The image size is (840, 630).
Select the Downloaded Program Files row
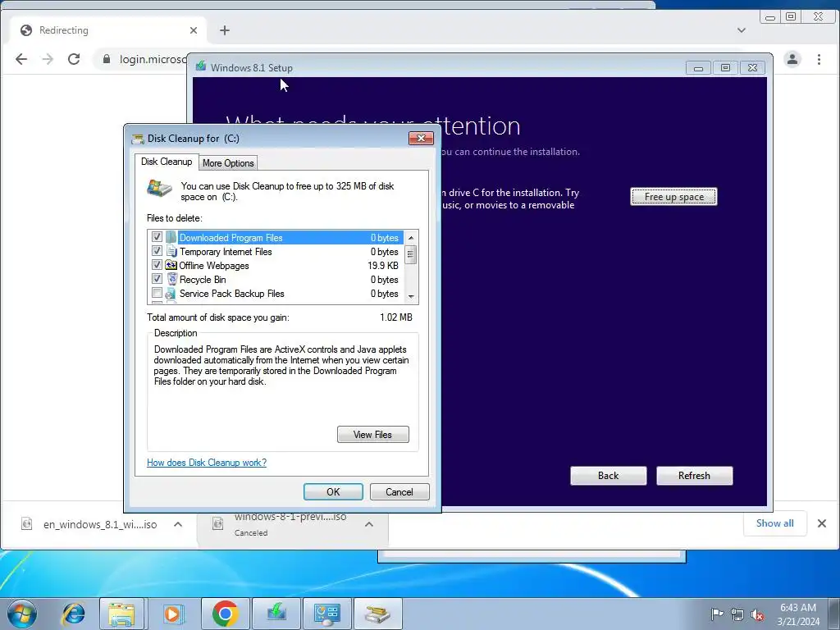[x=276, y=237]
